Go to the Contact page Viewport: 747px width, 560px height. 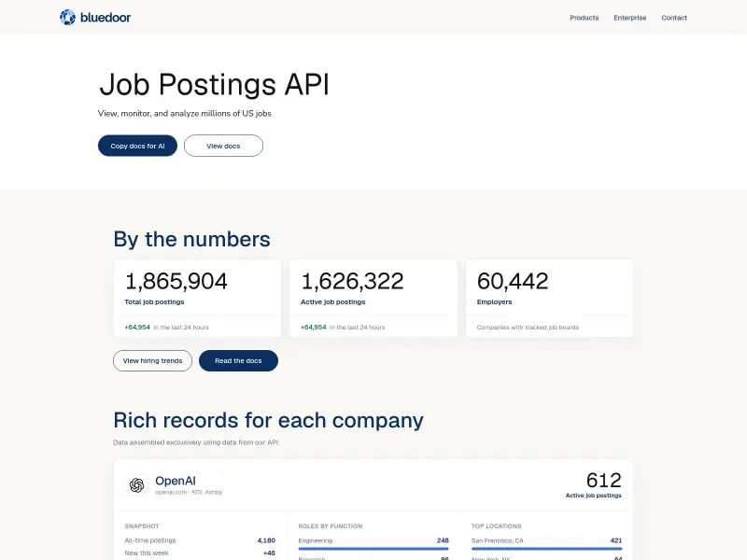674,18
